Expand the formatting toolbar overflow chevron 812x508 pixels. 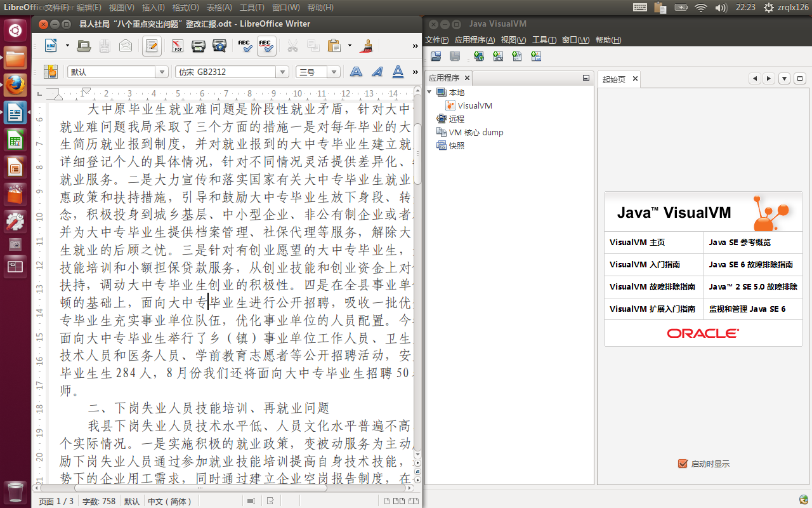pyautogui.click(x=416, y=72)
